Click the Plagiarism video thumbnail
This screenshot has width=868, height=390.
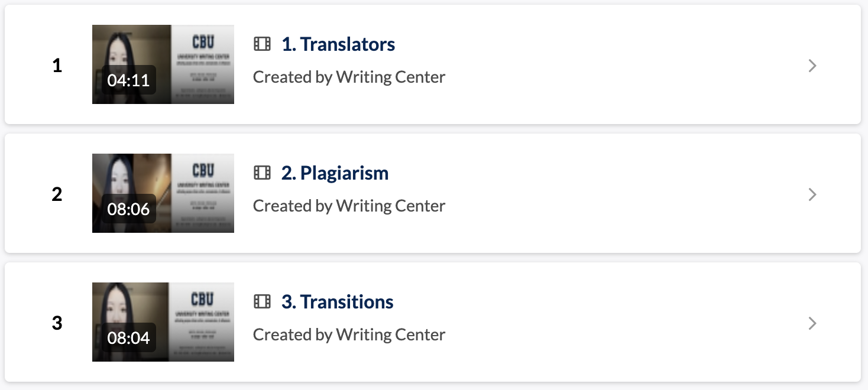pyautogui.click(x=163, y=193)
